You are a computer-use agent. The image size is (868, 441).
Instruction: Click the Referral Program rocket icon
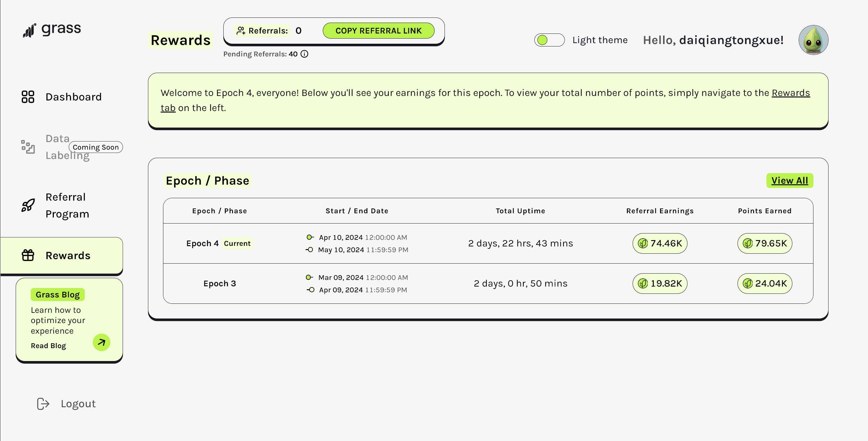(28, 205)
